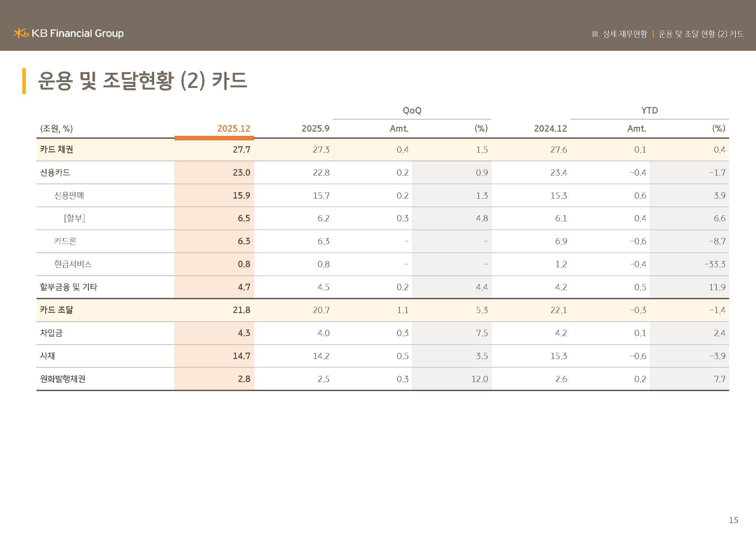Screen dimensions: 756x535
Task: Click the QoQ group header
Action: 412,110
